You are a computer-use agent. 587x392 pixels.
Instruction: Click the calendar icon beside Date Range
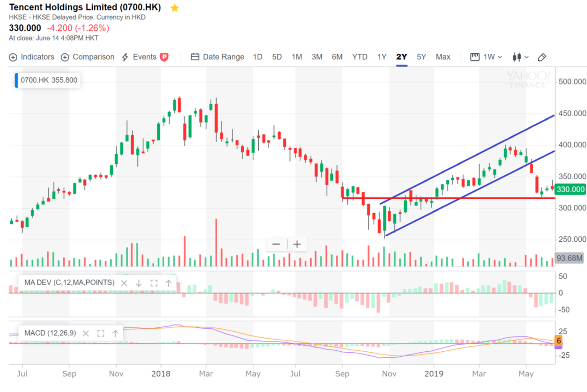point(195,57)
